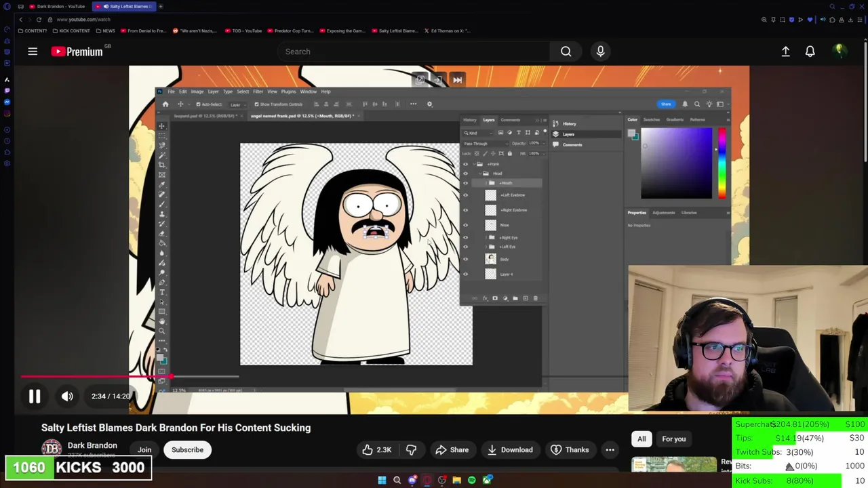Filter layers by type (T) icon
This screenshot has height=488, width=868.
click(x=519, y=133)
